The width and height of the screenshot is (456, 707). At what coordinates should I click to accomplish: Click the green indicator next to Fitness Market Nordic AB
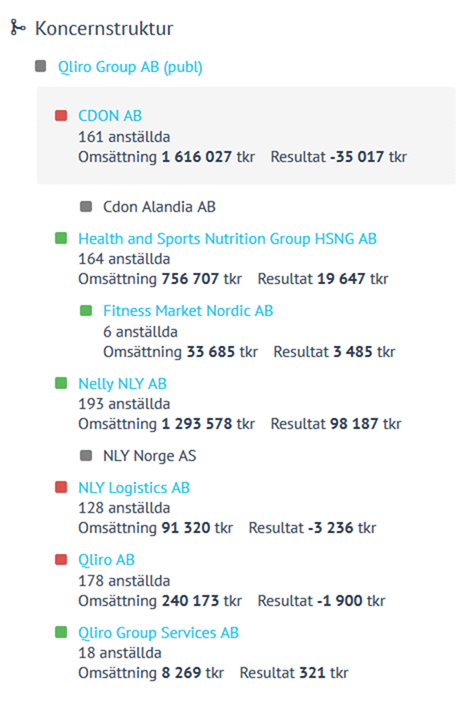(x=86, y=310)
